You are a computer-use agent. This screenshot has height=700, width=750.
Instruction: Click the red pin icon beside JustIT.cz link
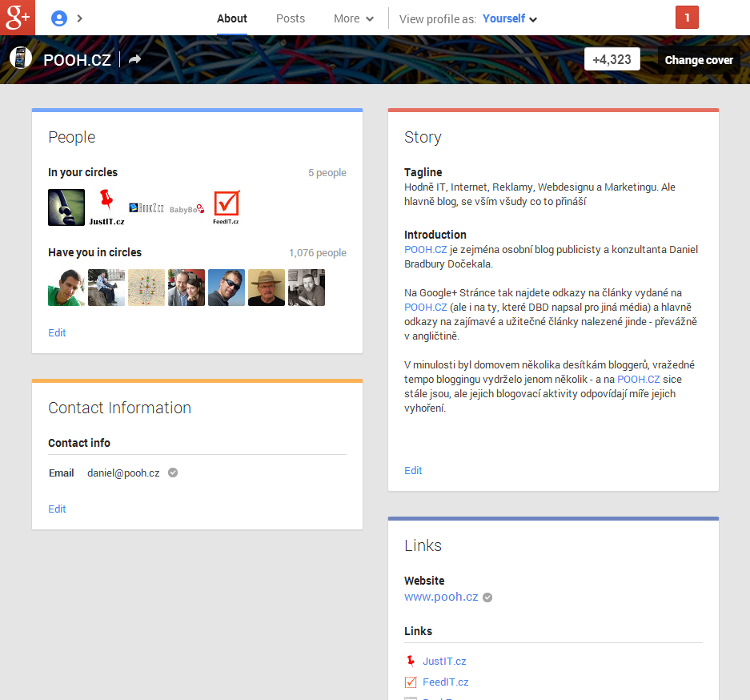(x=411, y=661)
